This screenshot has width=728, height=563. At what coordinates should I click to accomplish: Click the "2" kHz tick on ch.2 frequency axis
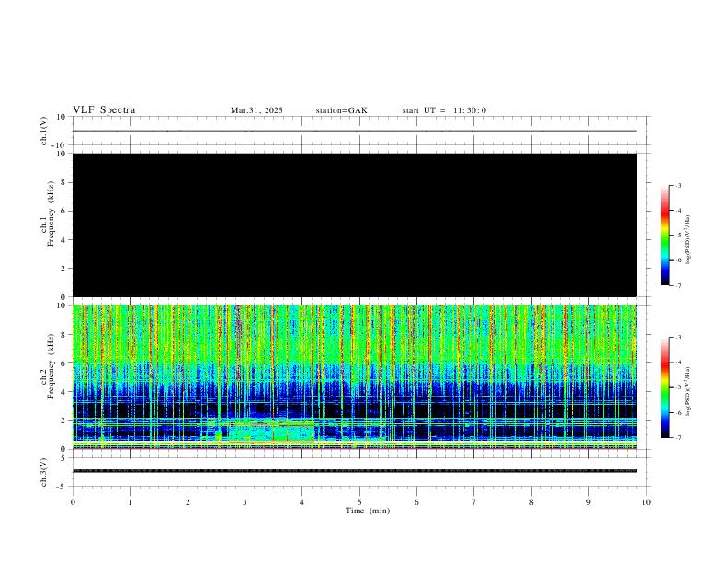click(x=63, y=420)
